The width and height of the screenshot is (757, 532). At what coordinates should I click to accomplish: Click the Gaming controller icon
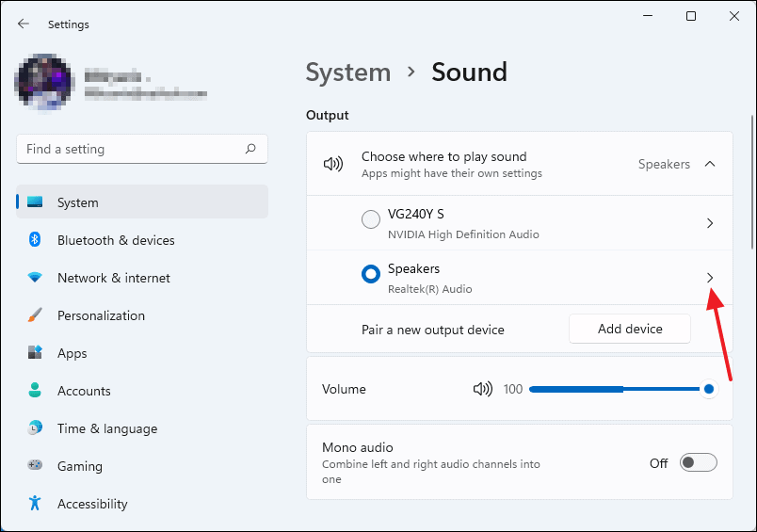[x=35, y=466]
